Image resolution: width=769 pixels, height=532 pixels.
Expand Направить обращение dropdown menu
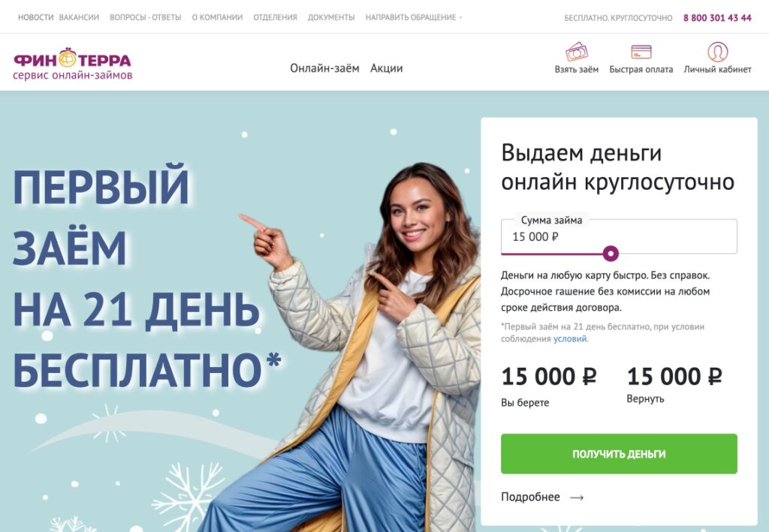point(414,17)
